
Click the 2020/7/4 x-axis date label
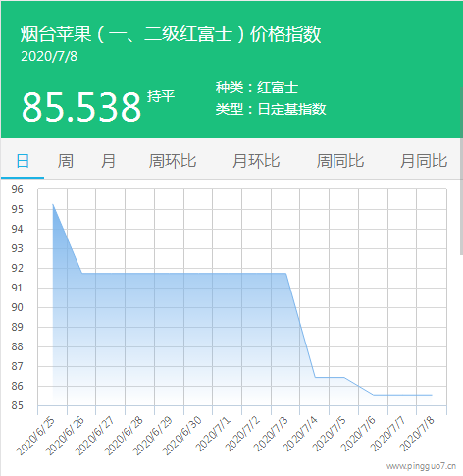tap(300, 434)
